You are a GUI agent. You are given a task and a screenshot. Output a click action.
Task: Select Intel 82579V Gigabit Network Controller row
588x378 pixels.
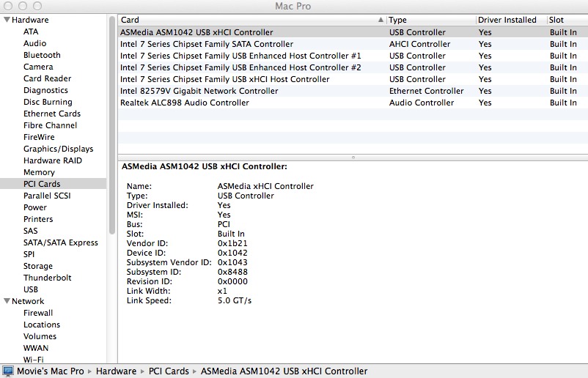click(x=353, y=91)
